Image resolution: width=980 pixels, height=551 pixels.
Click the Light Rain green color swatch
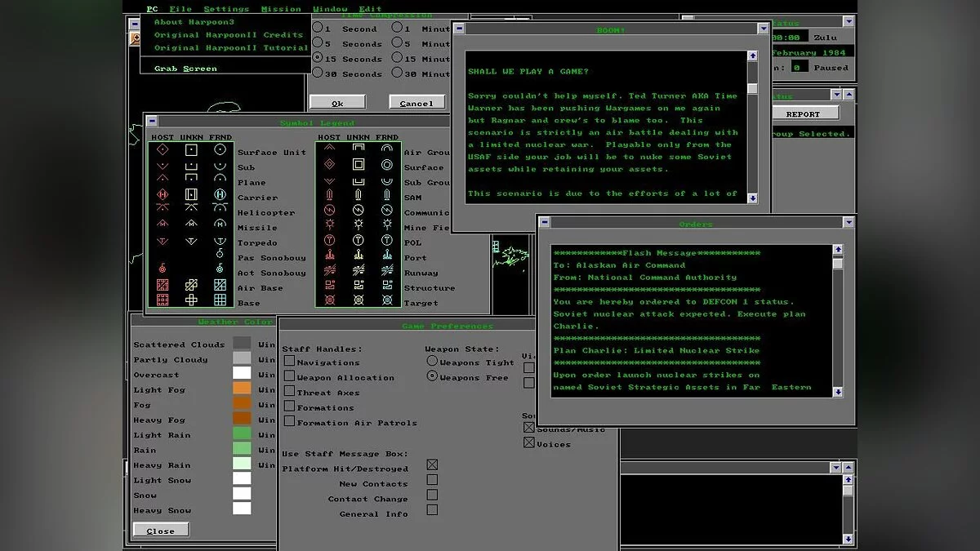tap(242, 433)
